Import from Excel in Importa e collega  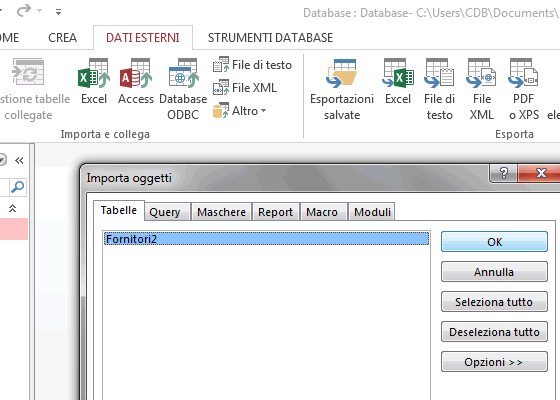94,81
